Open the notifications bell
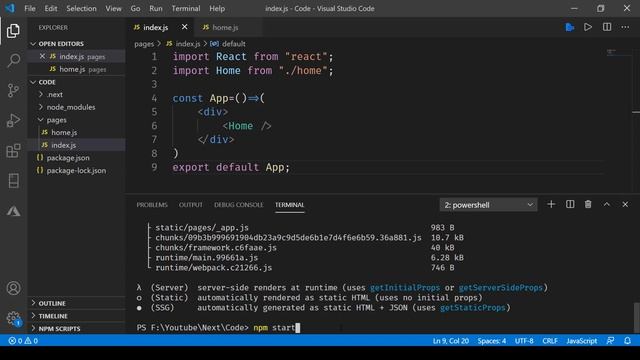The width and height of the screenshot is (640, 360). click(x=627, y=341)
